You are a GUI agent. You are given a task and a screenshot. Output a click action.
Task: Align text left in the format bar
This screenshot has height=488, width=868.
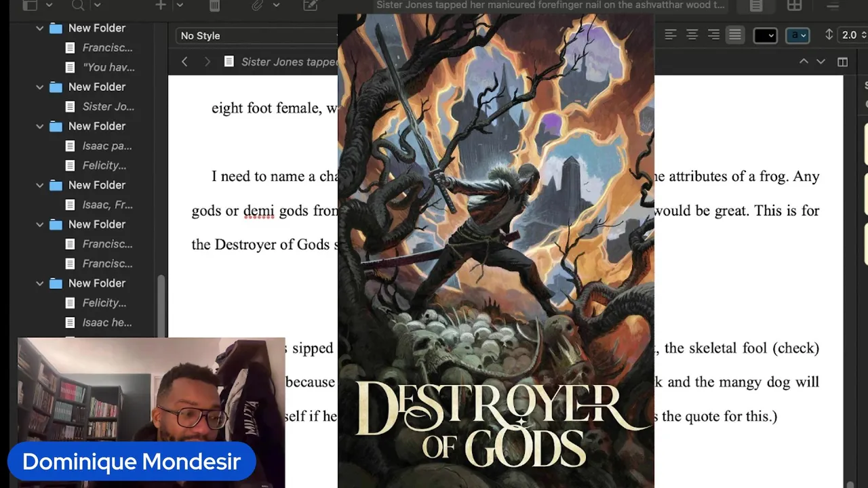[x=671, y=35]
